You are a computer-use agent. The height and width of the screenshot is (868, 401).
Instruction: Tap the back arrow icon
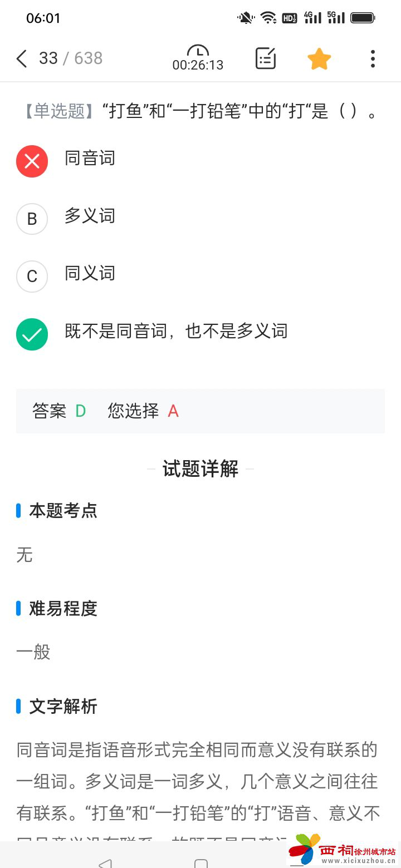point(22,58)
